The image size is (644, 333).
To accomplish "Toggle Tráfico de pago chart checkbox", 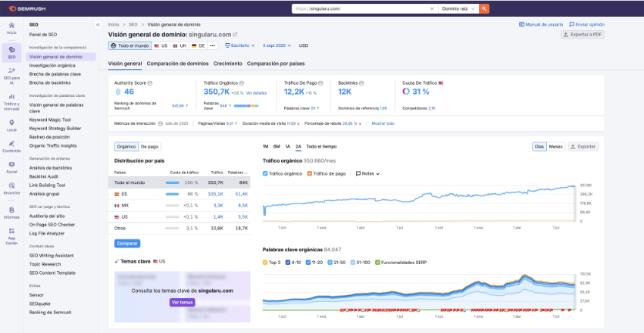I will coord(309,173).
